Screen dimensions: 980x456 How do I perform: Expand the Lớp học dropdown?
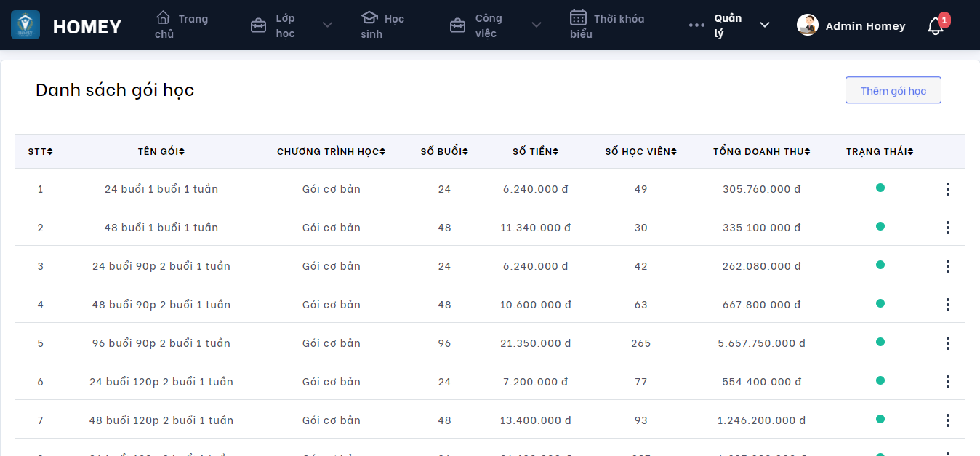[327, 25]
